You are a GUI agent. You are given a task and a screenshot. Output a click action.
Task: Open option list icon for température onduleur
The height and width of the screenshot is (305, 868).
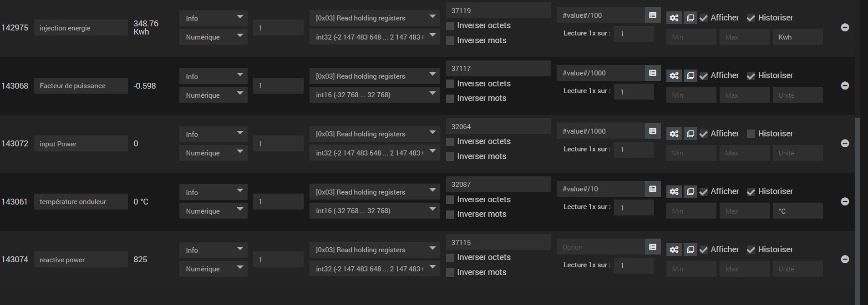tap(653, 189)
